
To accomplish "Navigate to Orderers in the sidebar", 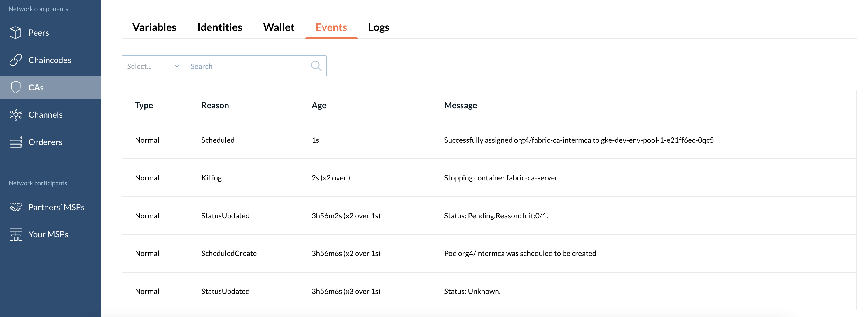I will (x=45, y=142).
